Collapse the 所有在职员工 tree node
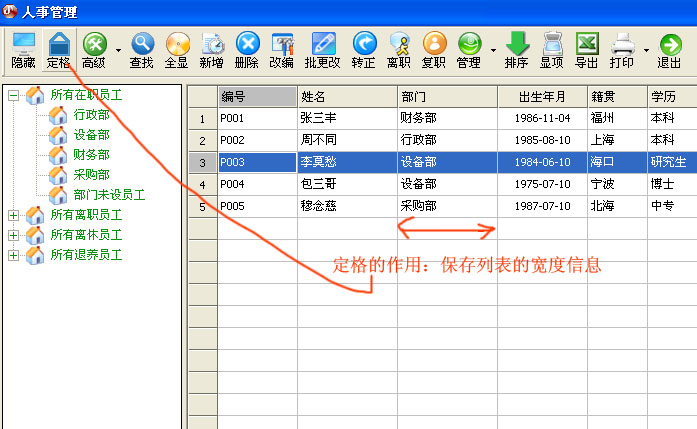Screen dimensions: 697x429 click(x=13, y=95)
